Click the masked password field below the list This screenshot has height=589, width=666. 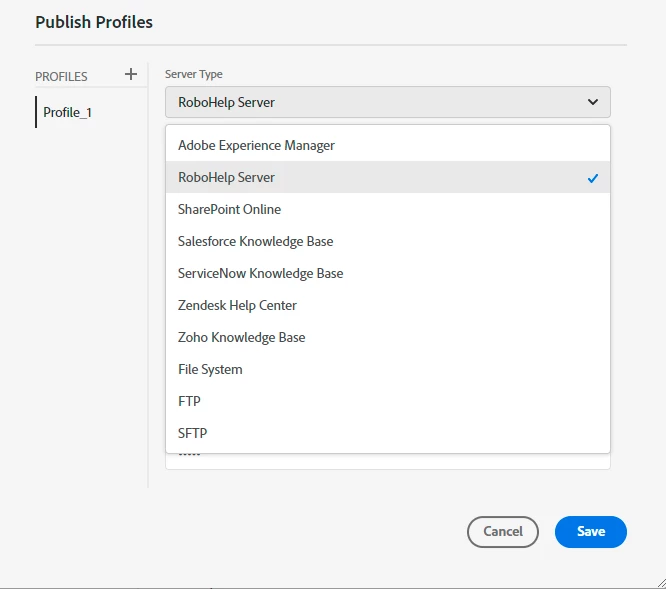pyautogui.click(x=387, y=461)
